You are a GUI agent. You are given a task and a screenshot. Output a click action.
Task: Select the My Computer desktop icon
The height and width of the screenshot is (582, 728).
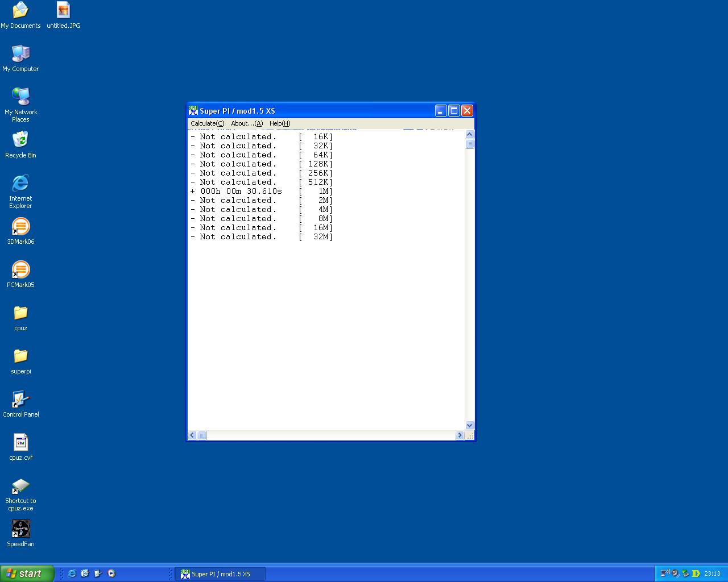(x=20, y=59)
